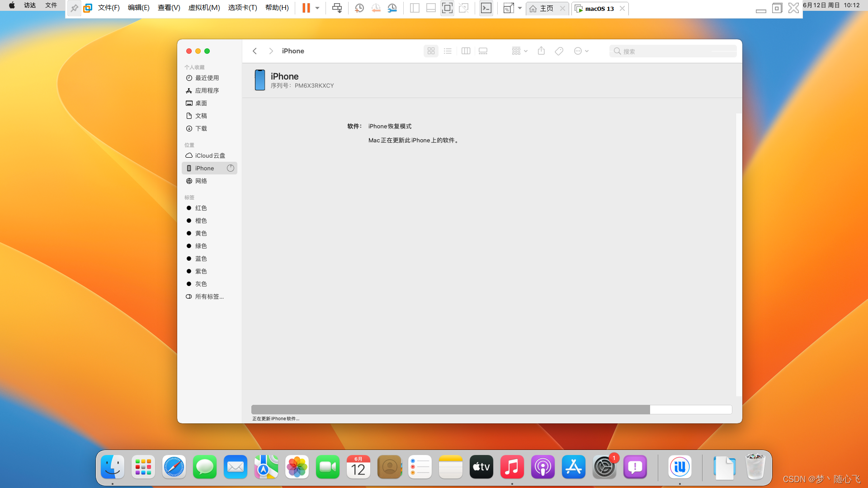The width and height of the screenshot is (868, 488).
Task: Switch Finder to gallery view
Action: [483, 51]
